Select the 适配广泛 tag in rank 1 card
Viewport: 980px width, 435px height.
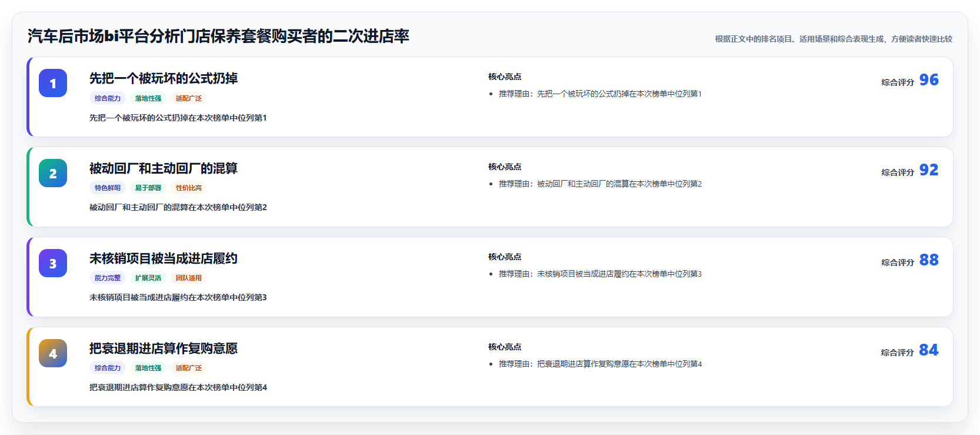pyautogui.click(x=189, y=98)
